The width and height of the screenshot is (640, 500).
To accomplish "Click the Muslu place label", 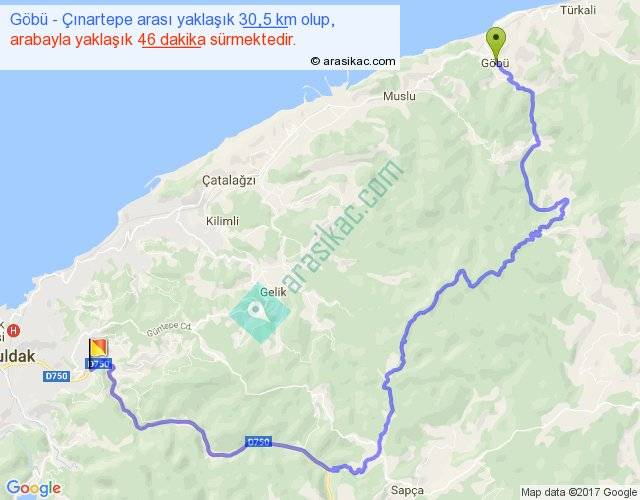I will point(399,96).
